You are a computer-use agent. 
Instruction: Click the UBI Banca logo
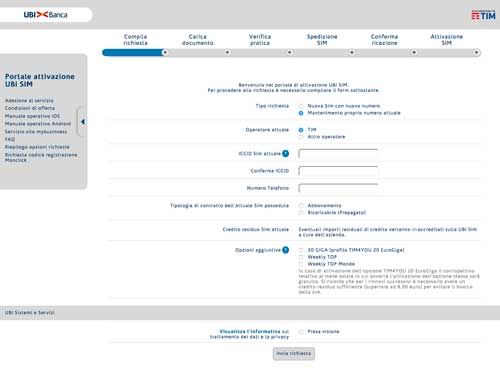[x=45, y=15]
